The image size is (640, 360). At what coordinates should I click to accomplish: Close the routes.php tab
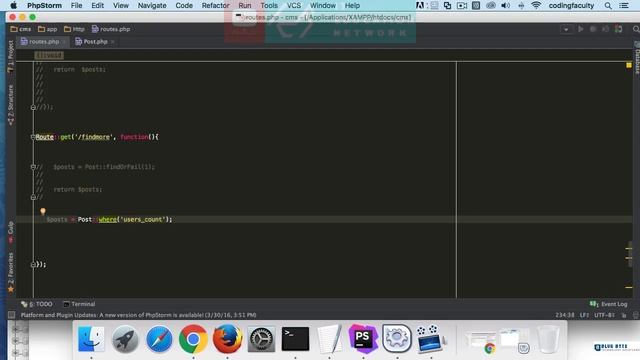[64, 42]
